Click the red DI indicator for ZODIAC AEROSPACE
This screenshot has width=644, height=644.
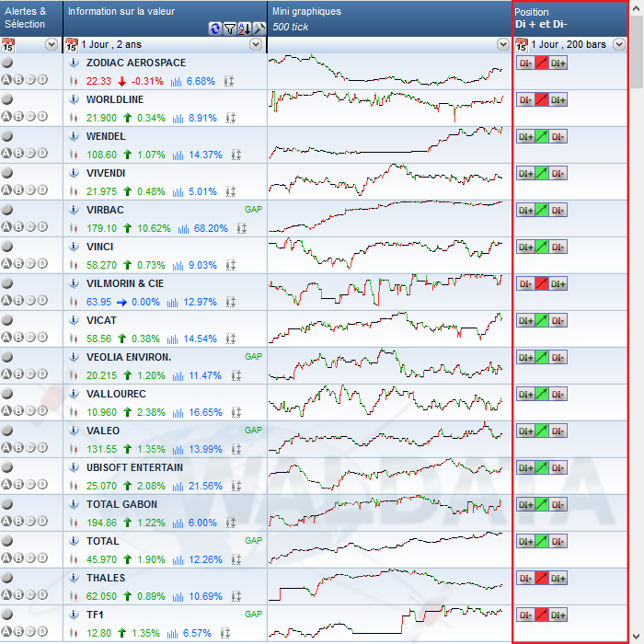(542, 63)
